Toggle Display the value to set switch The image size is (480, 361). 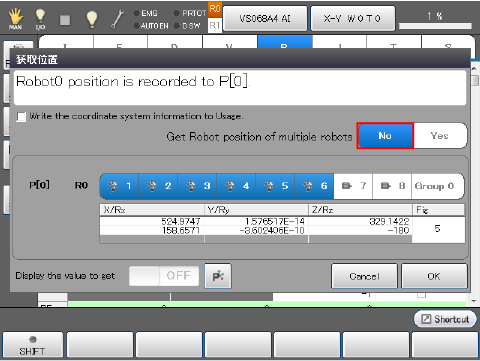(x=164, y=276)
